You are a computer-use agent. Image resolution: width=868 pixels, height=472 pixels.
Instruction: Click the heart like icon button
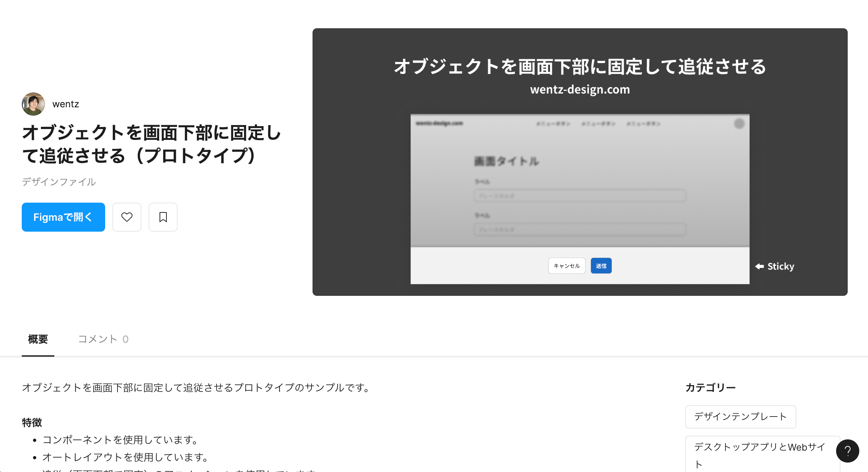click(127, 217)
